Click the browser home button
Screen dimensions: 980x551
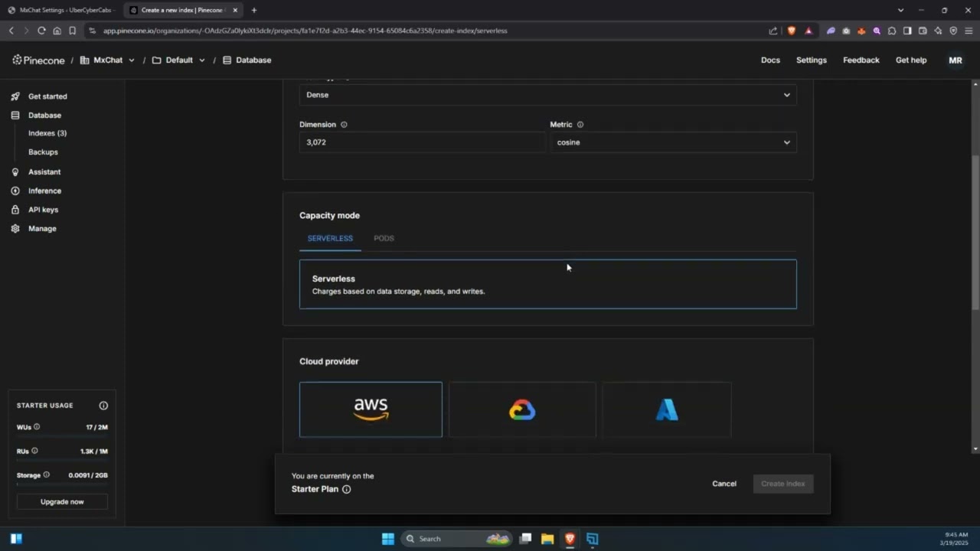[57, 31]
